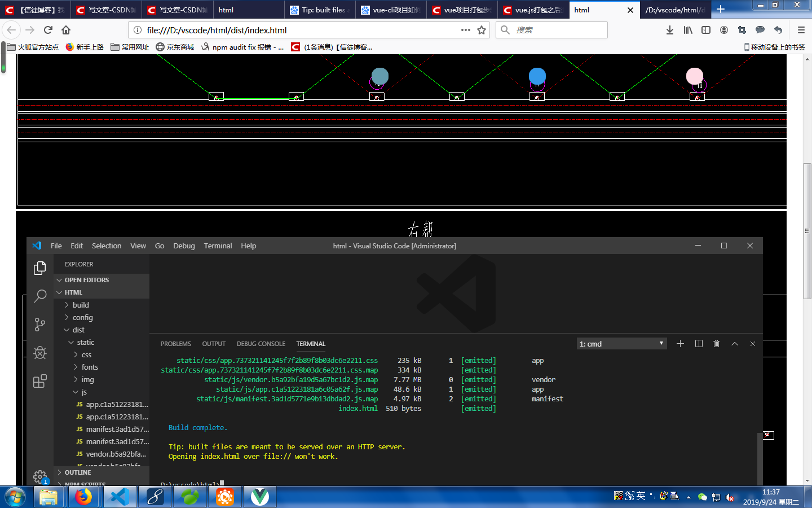Go forward in Firefox
This screenshot has height=508, width=812.
[x=30, y=30]
